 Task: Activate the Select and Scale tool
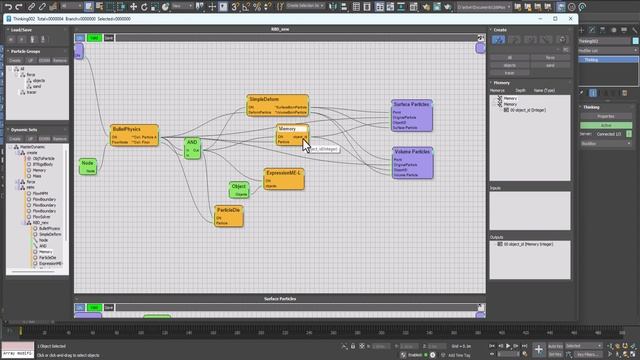tap(154, 7)
